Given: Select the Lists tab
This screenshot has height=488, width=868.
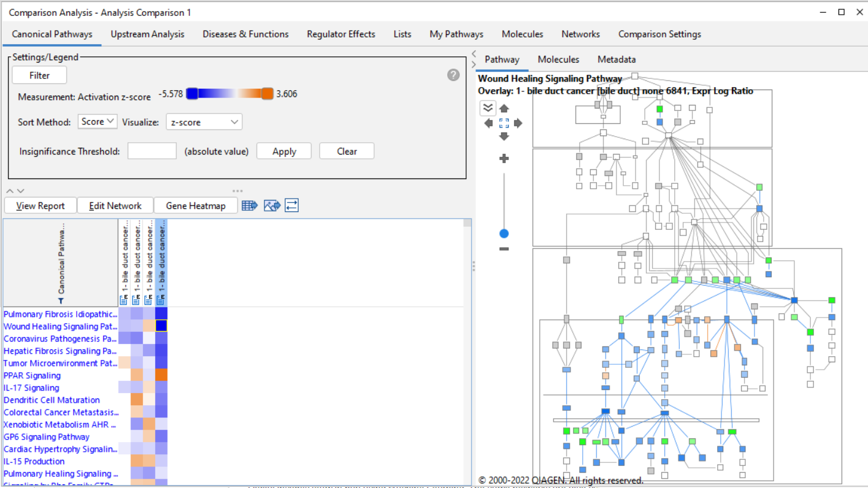Looking at the screenshot, I should click(402, 34).
